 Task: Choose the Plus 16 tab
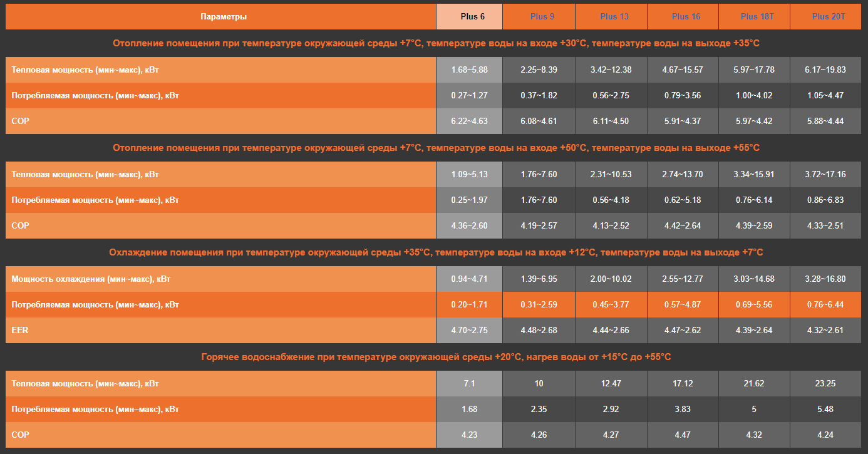coord(686,17)
